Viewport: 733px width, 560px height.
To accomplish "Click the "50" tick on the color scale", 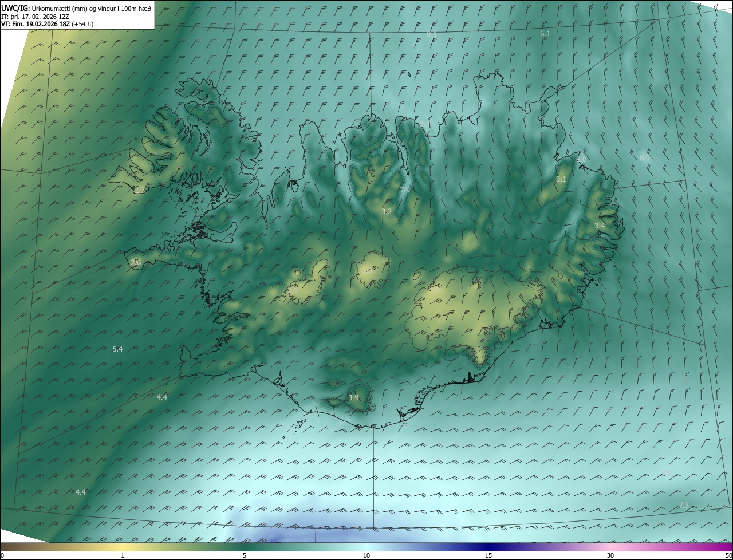I will point(728,555).
